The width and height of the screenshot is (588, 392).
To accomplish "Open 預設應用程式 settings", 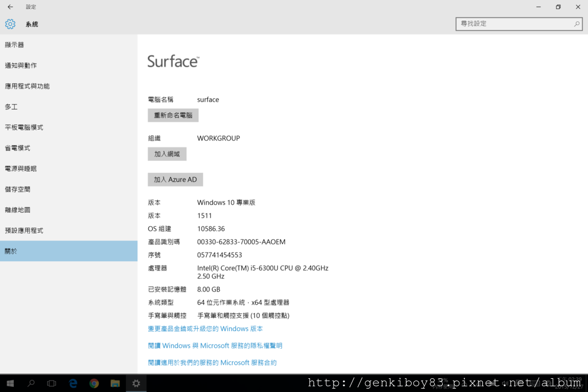I will (x=69, y=231).
